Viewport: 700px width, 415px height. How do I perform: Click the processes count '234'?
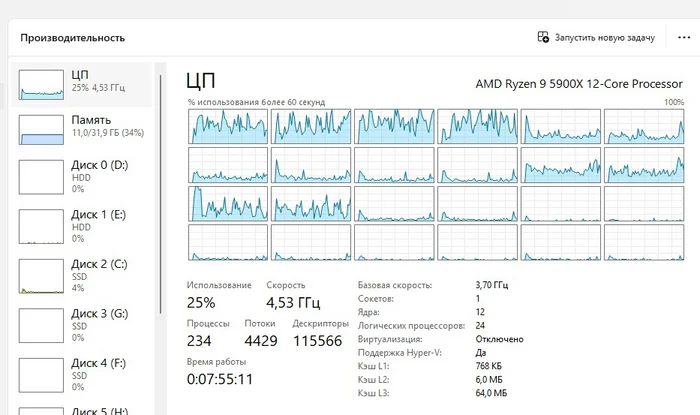[x=199, y=341]
